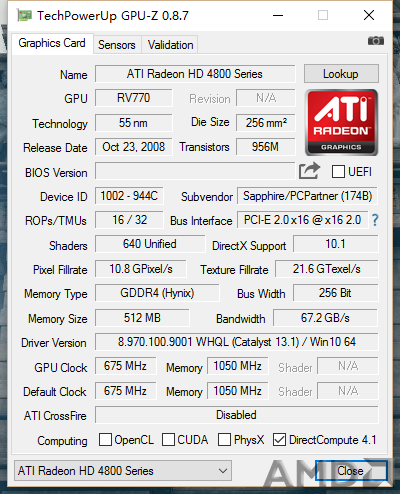This screenshot has width=400, height=494.
Task: Click the GPU name field showing RV770
Action: pyautogui.click(x=134, y=98)
